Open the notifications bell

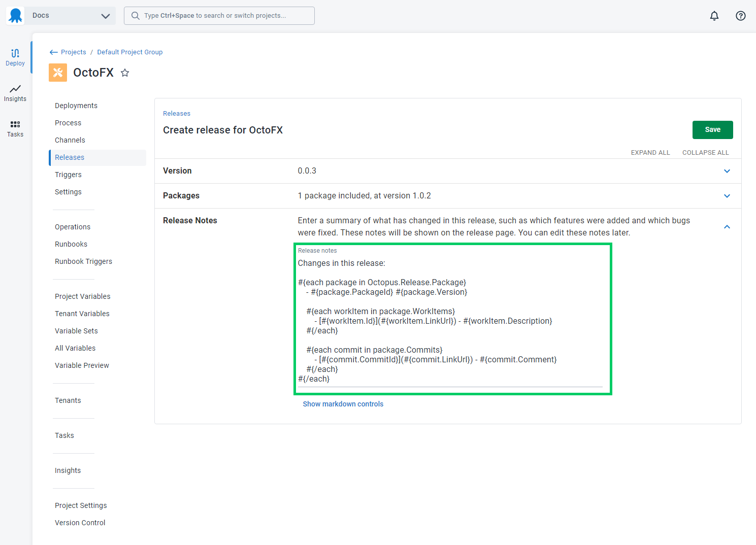(714, 16)
